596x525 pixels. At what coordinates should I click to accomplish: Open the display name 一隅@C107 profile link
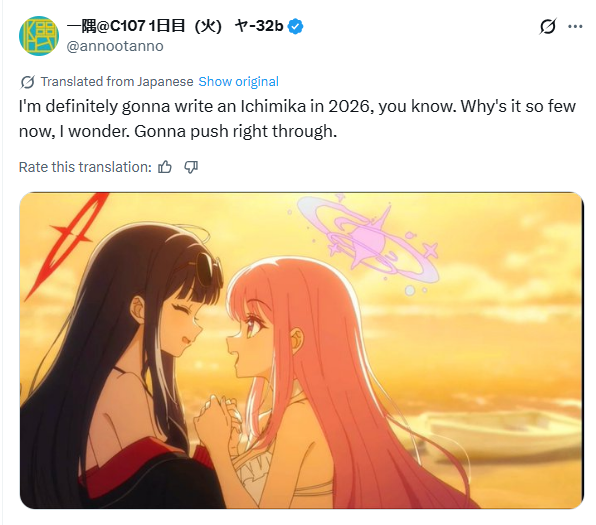click(x=175, y=26)
